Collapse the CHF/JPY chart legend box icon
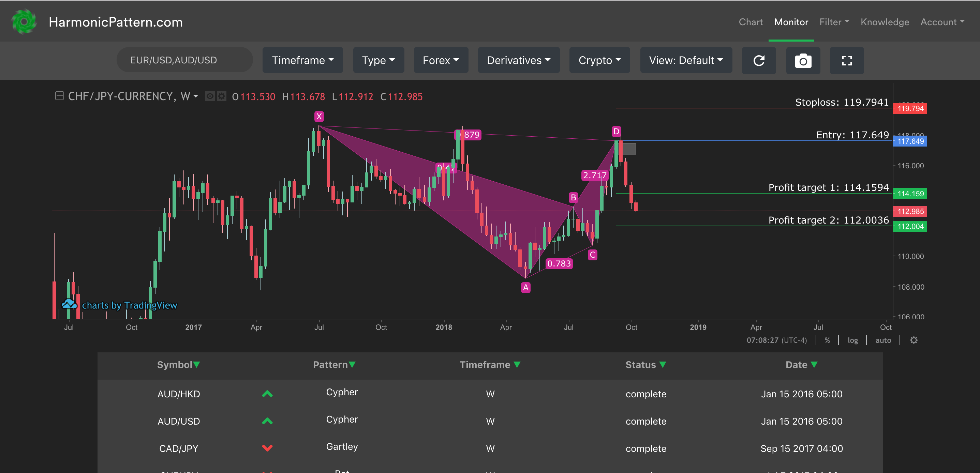 [59, 96]
